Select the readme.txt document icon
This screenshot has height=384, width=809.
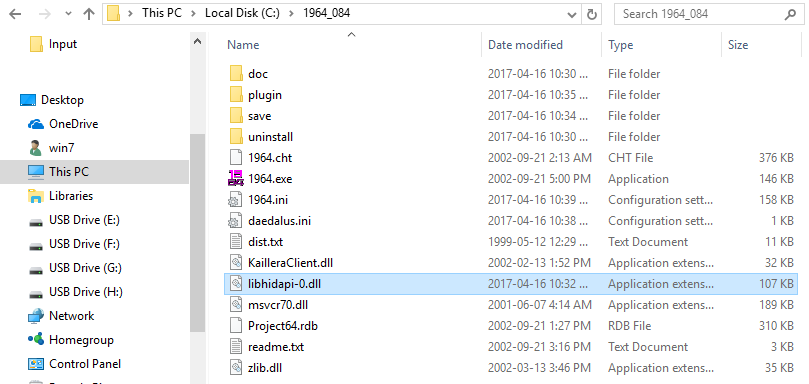[236, 347]
